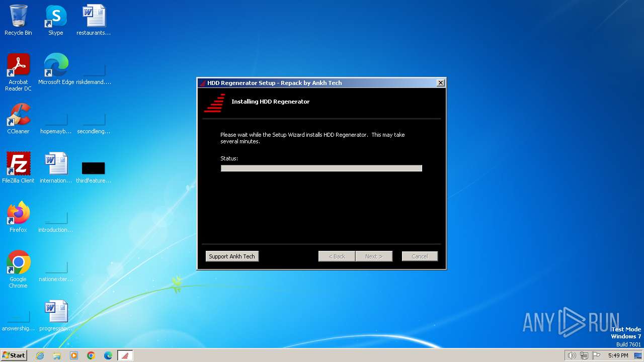Open the Recycle Bin desktop icon

coord(18,20)
